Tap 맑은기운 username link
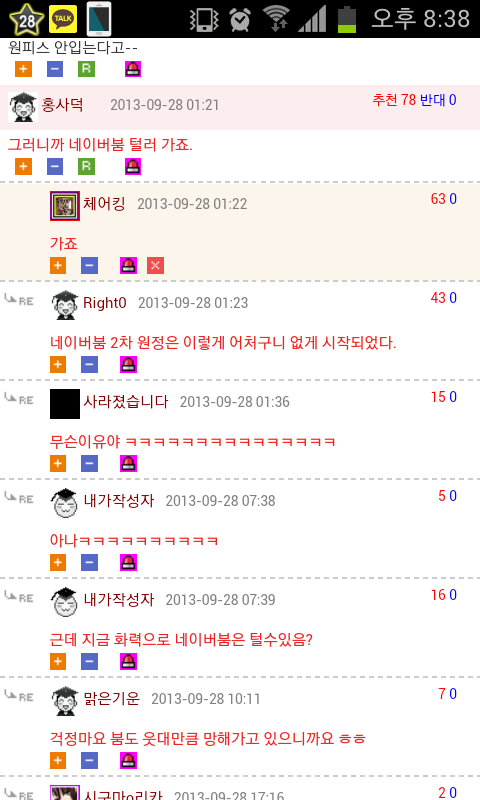480x800 pixels. point(111,698)
